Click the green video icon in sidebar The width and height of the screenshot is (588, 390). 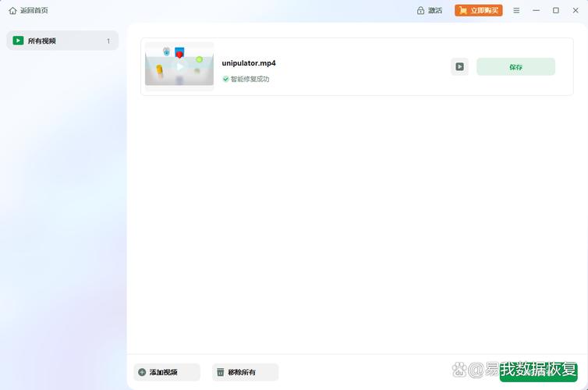pyautogui.click(x=18, y=41)
